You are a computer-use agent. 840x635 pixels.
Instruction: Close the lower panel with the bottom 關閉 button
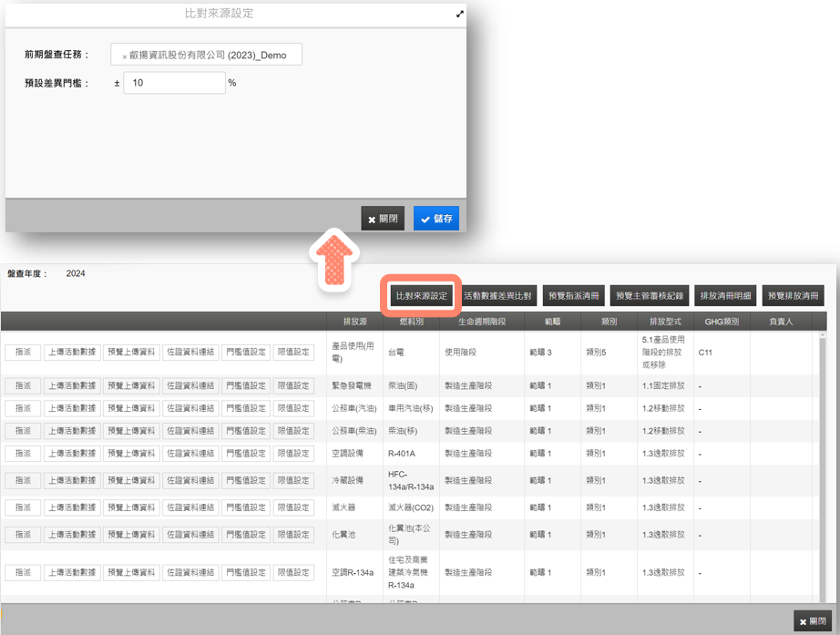coord(812,621)
